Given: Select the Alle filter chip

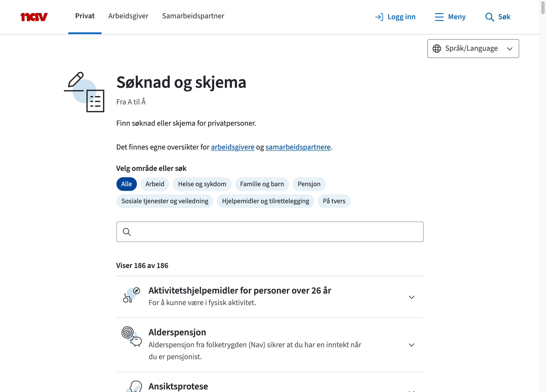Looking at the screenshot, I should (x=127, y=184).
